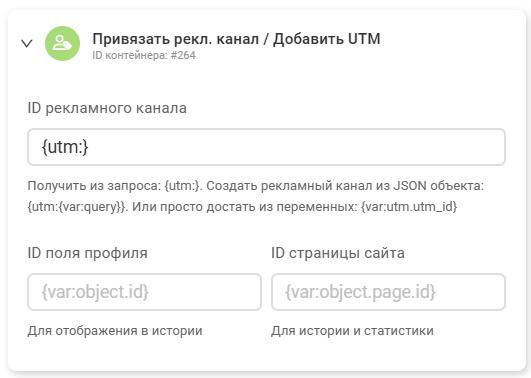Click the 'Для истории и статистики' hint
531x378 pixels.
click(x=352, y=331)
